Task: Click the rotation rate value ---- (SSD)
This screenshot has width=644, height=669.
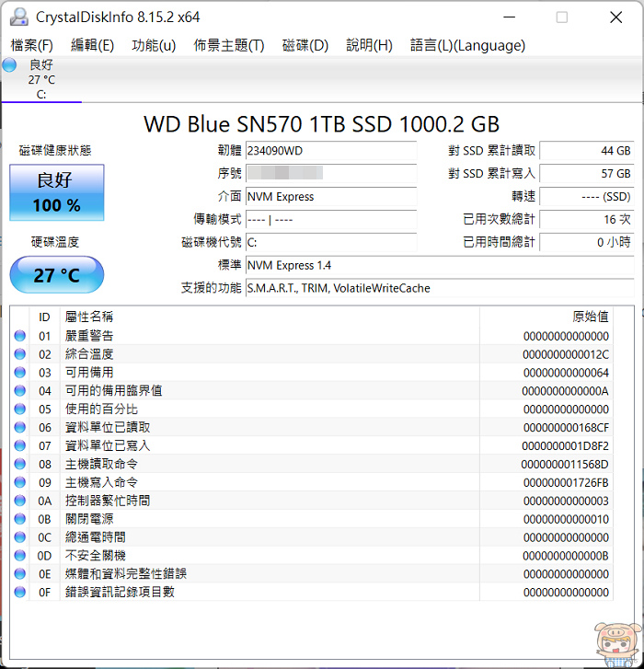Action: coord(587,196)
